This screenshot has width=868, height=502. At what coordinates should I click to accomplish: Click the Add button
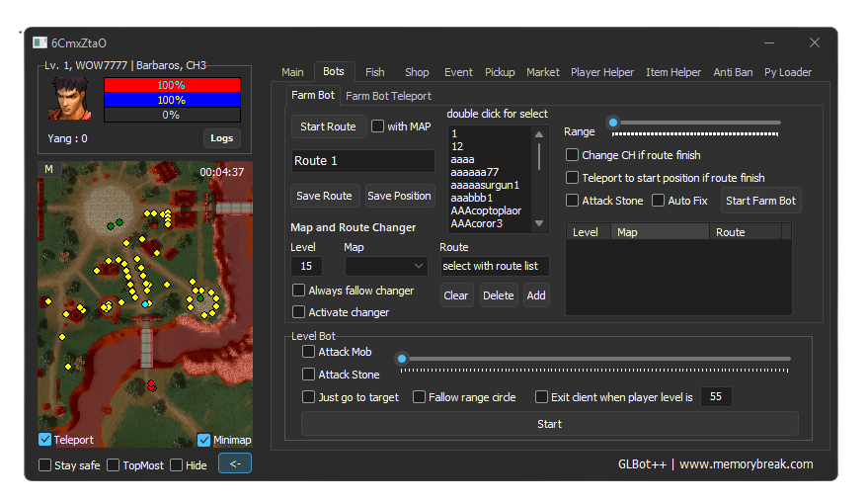(x=536, y=295)
